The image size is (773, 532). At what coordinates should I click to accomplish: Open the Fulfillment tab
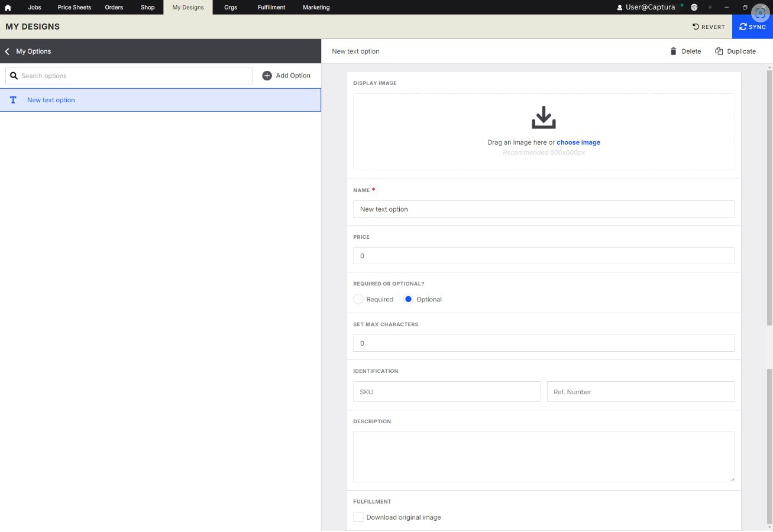[x=271, y=8]
